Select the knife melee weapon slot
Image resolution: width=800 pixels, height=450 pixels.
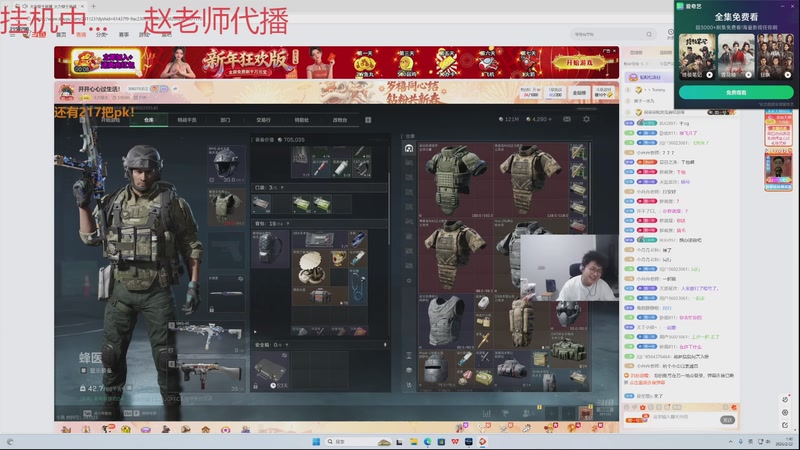(x=226, y=293)
